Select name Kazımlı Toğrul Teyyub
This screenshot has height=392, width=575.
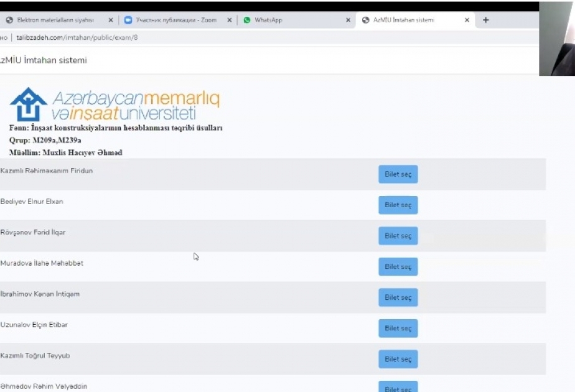(x=35, y=355)
